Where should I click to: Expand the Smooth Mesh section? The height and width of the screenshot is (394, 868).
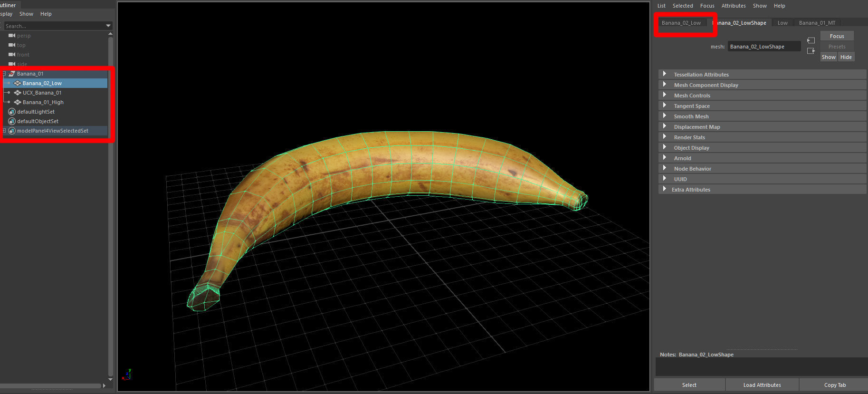click(665, 116)
